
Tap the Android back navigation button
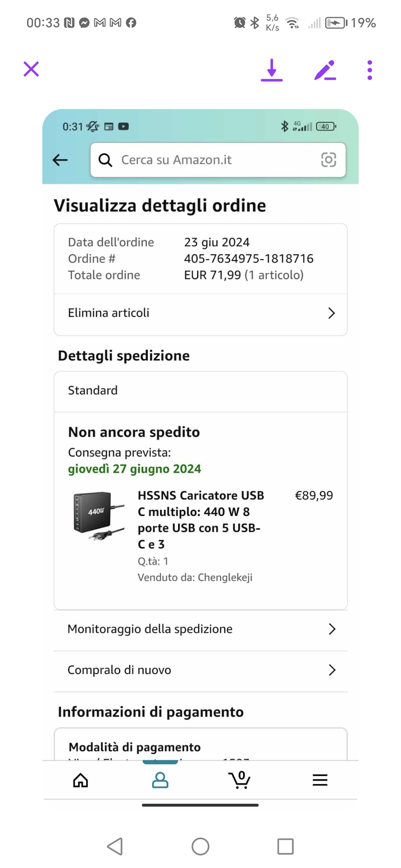pos(115,846)
